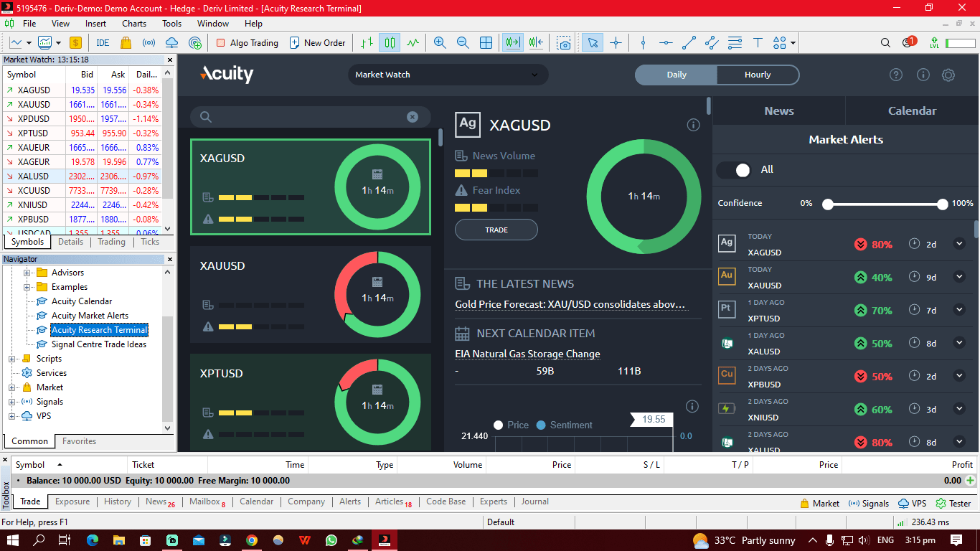Switch to line chart type

(413, 43)
